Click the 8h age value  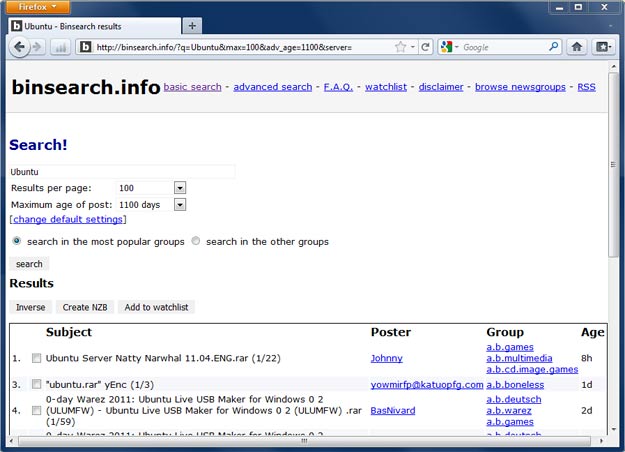pos(586,358)
